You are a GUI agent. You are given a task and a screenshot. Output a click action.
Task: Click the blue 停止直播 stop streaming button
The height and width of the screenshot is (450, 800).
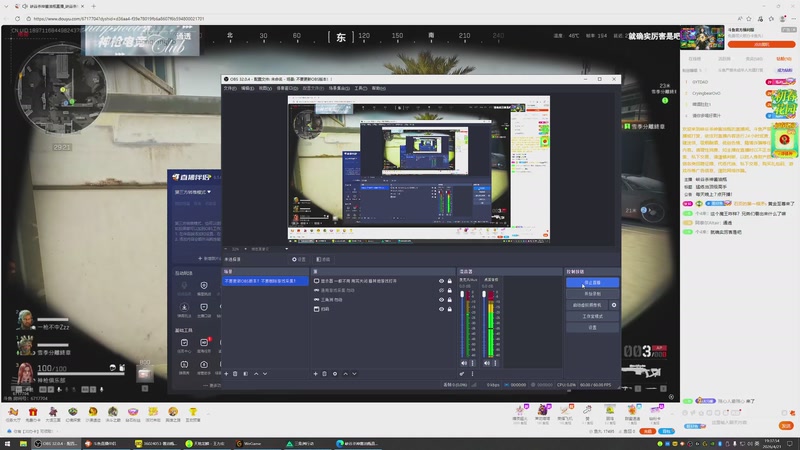(x=592, y=283)
